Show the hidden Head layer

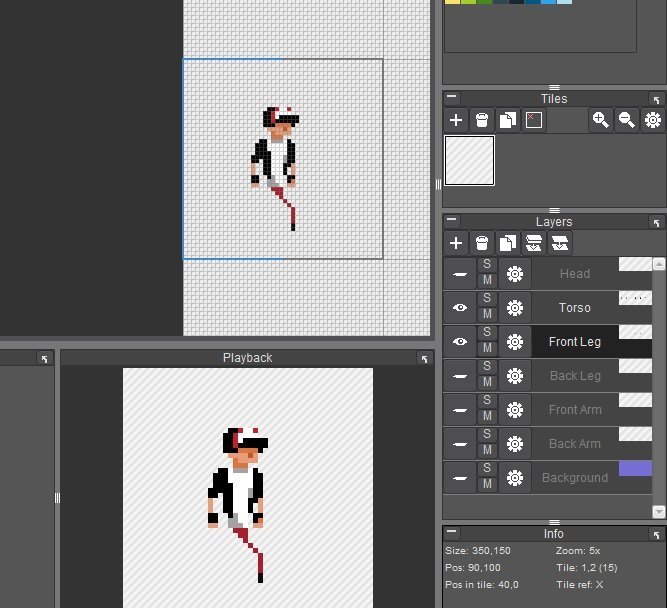[x=460, y=274]
